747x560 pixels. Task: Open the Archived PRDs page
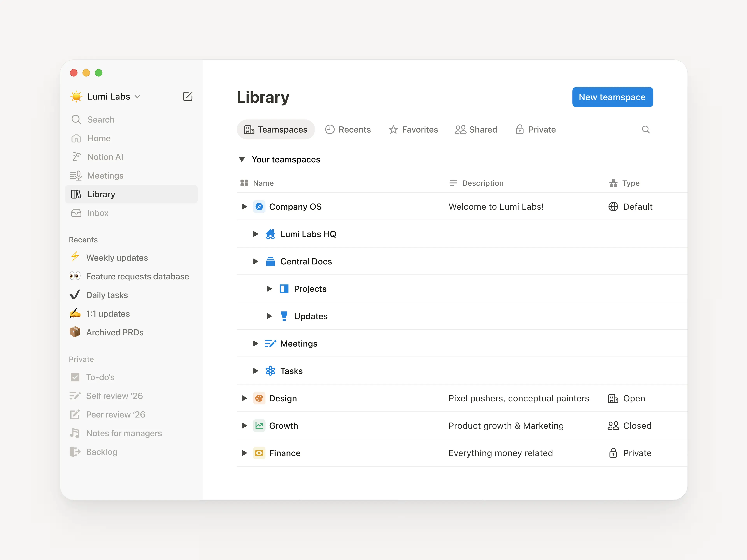tap(115, 332)
